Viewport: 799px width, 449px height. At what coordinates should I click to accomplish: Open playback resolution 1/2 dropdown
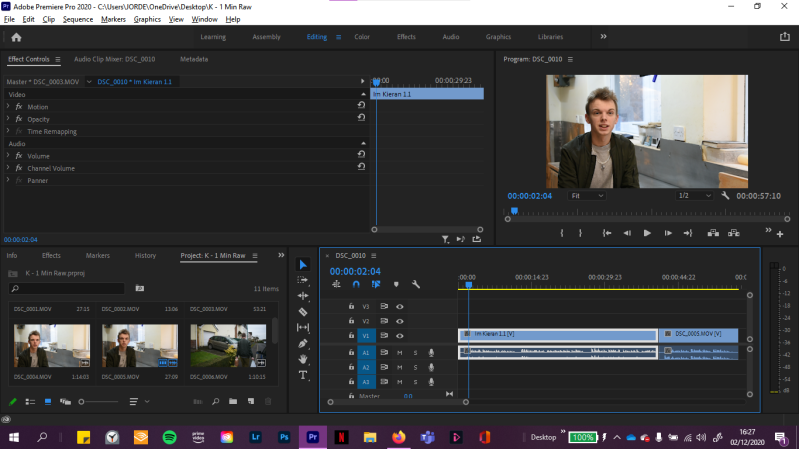694,196
